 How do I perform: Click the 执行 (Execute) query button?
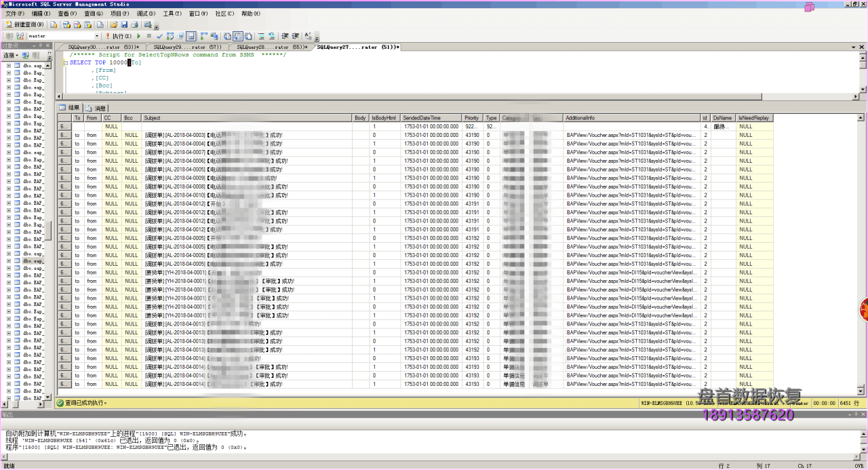pos(118,36)
